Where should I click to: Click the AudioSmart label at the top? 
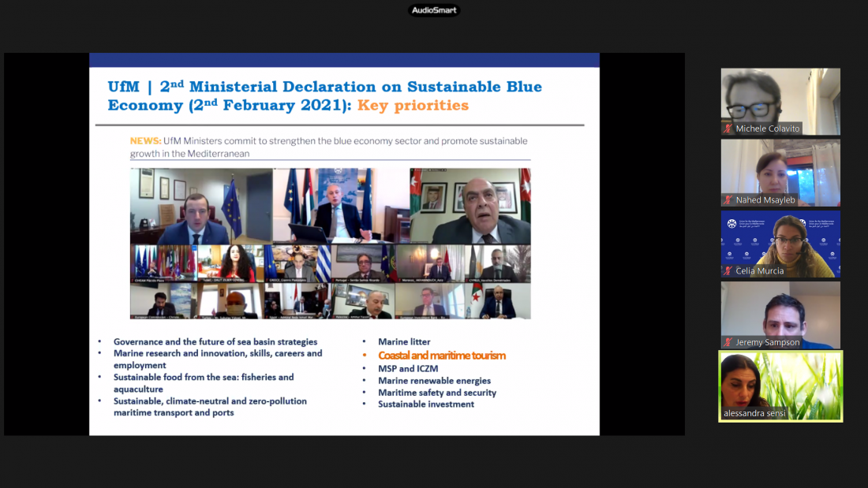(x=434, y=10)
